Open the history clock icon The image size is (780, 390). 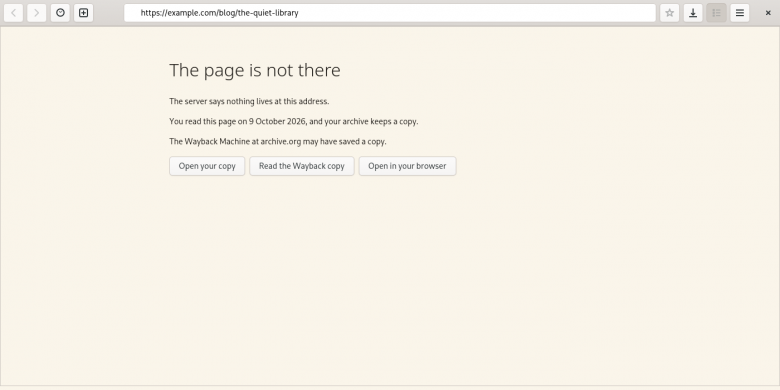pos(60,13)
